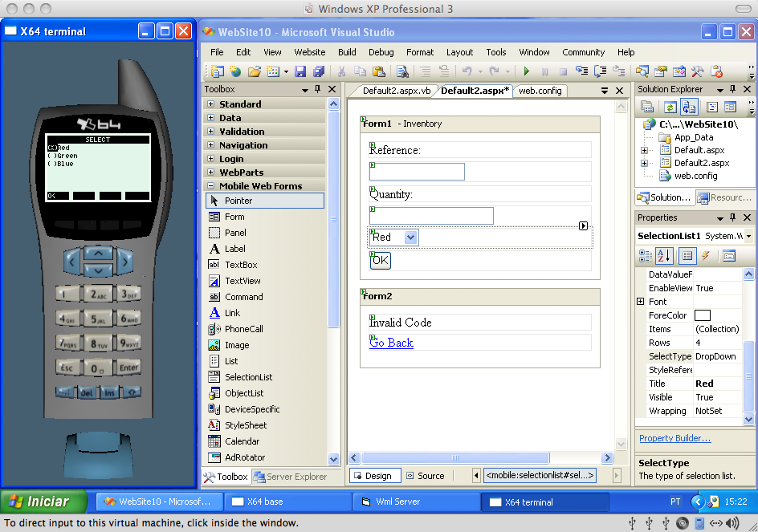Open the Layout menu
758x532 pixels.
460,52
